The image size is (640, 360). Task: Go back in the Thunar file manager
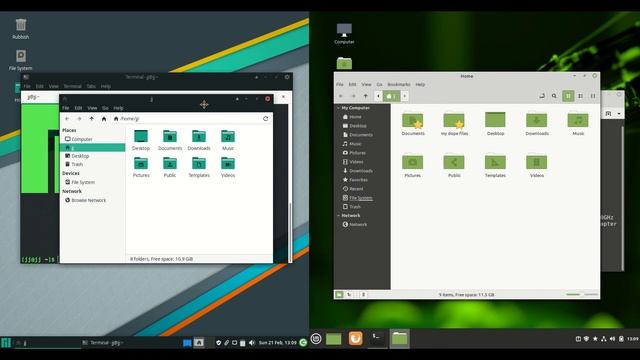[67, 119]
